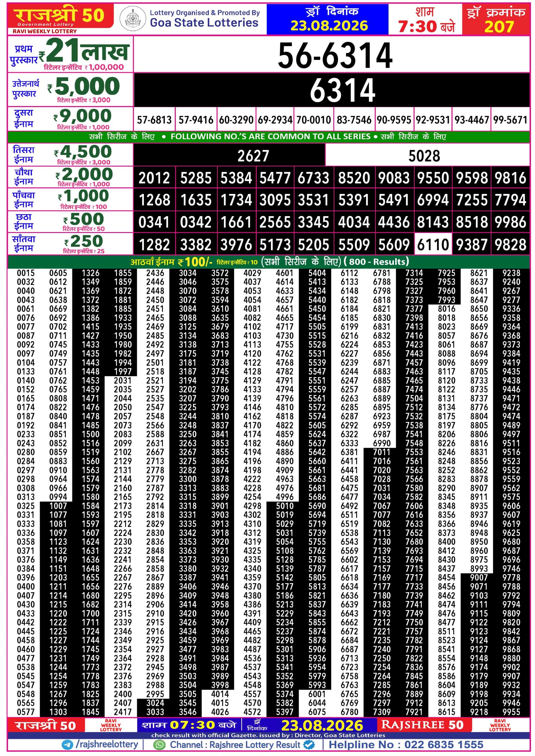Open the /rajshreelottery Telegram handle
Viewport: 535px width, 756px height.
(x=107, y=744)
